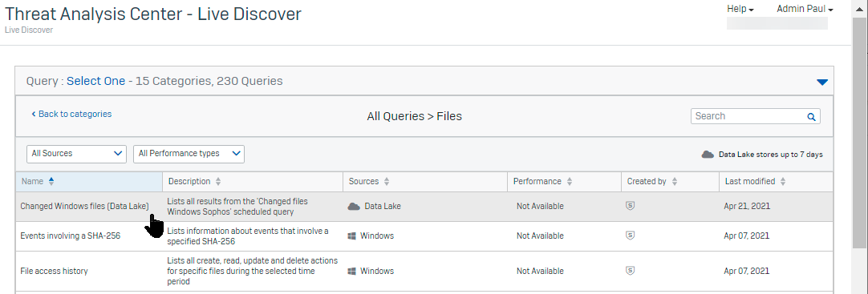
Task: Sort by Performance column arrows
Action: [x=569, y=181]
